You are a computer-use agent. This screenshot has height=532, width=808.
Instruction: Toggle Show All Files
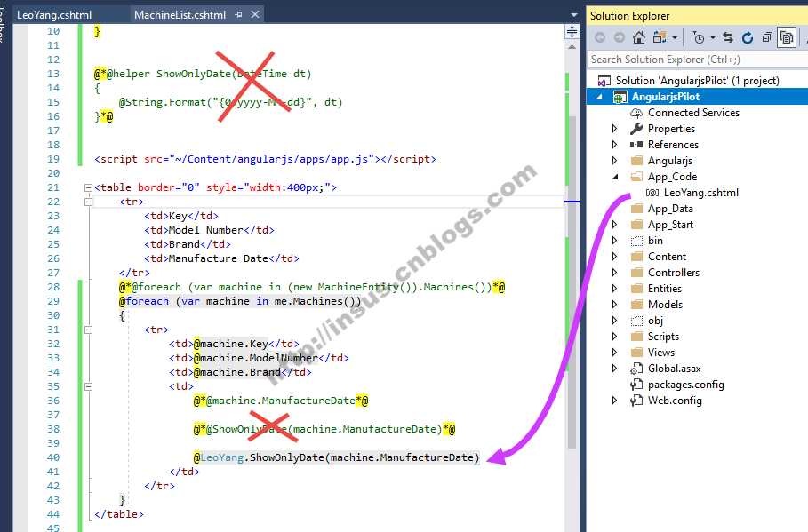(x=787, y=37)
